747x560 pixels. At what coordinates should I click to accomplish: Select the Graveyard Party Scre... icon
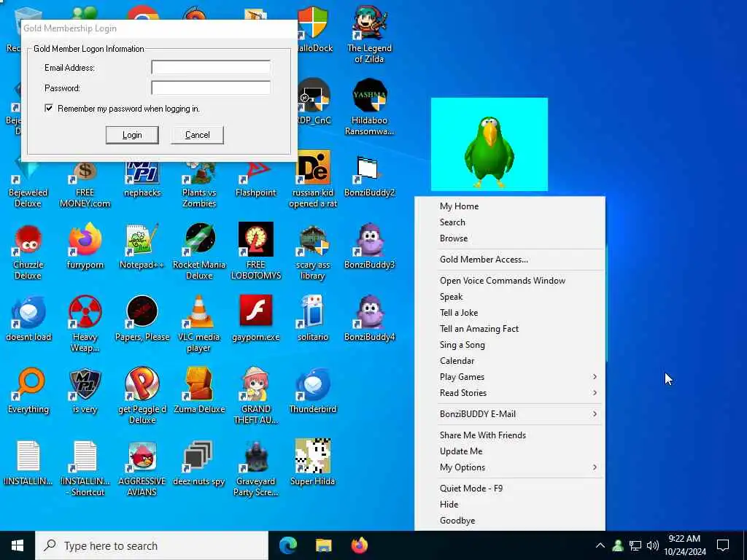(256, 469)
